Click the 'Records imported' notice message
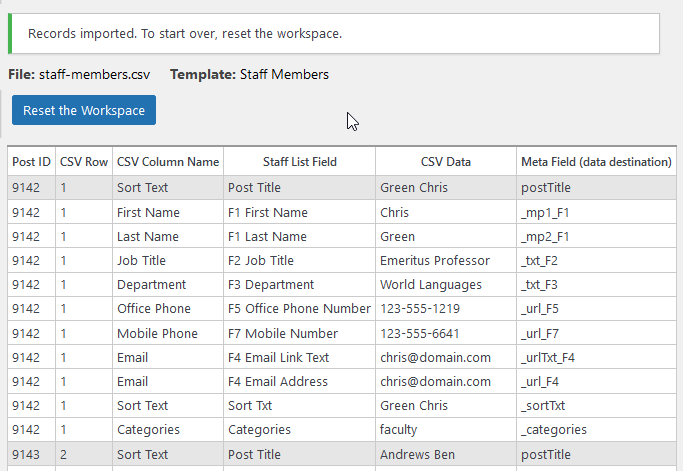The image size is (683, 471). [x=185, y=34]
